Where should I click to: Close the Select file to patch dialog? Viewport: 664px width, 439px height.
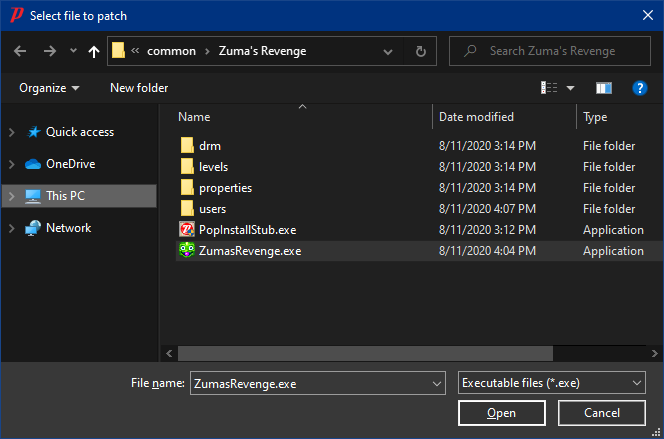[647, 15]
